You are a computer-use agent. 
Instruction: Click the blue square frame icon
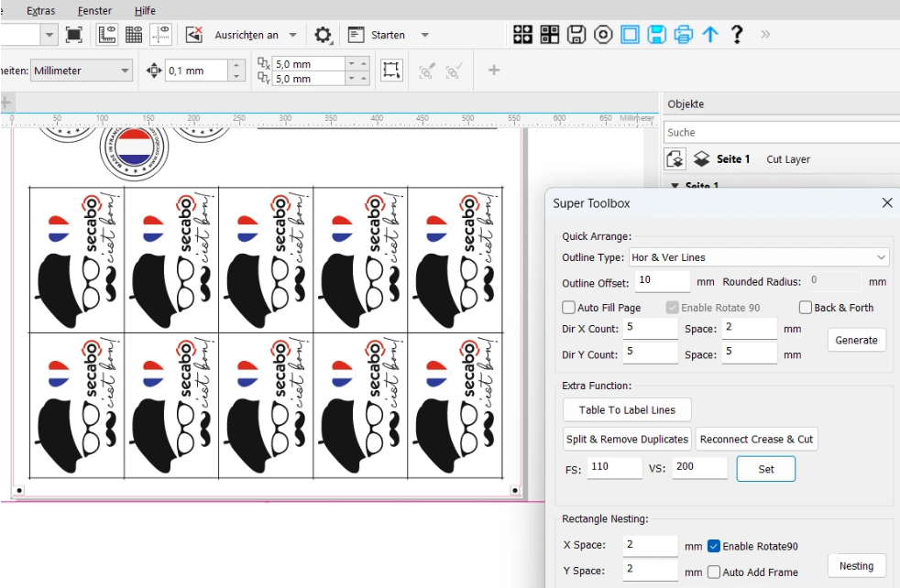click(631, 35)
